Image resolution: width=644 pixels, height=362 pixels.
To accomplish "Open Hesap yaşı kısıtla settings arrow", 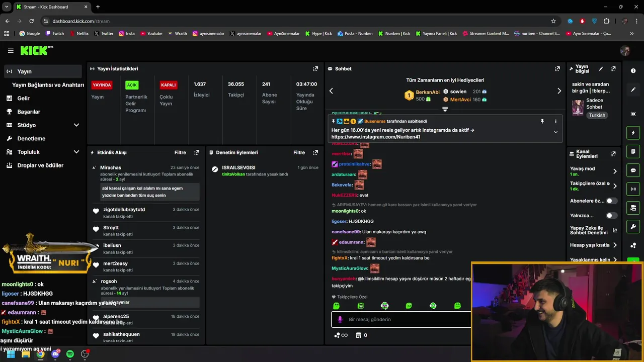I will tap(614, 245).
